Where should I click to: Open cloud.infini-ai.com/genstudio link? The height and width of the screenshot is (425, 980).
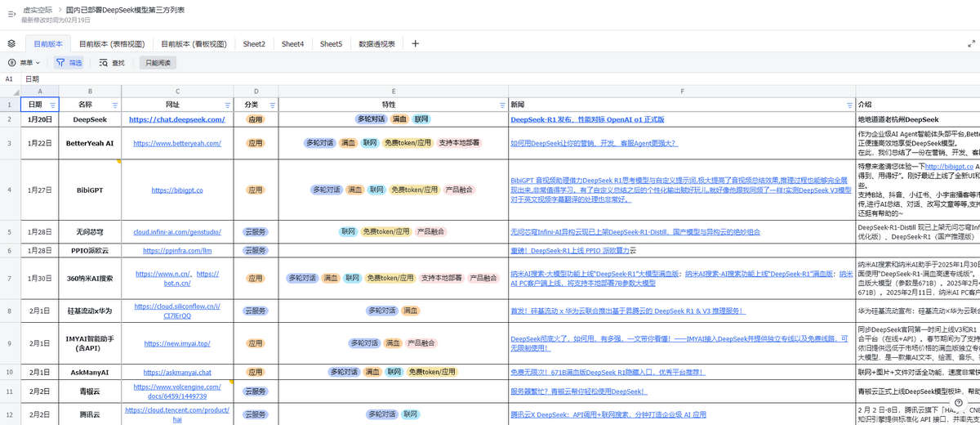(x=177, y=231)
